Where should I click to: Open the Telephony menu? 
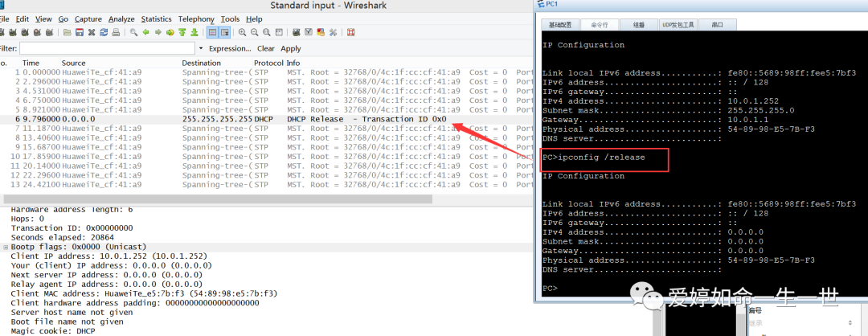pyautogui.click(x=197, y=18)
